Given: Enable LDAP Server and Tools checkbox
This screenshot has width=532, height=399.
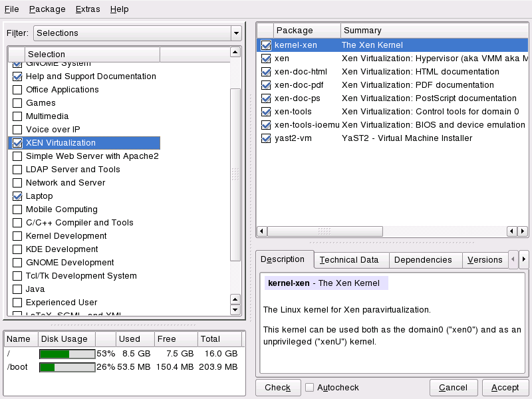Looking at the screenshot, I should [17, 170].
